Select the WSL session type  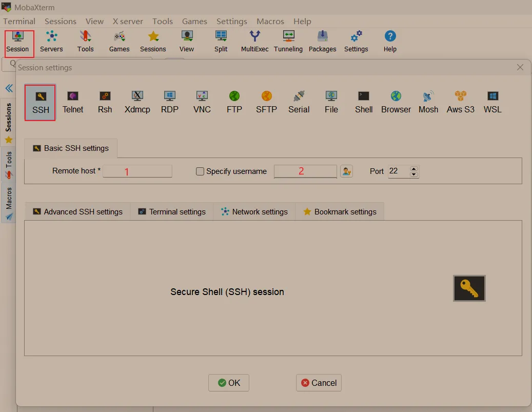click(x=492, y=103)
